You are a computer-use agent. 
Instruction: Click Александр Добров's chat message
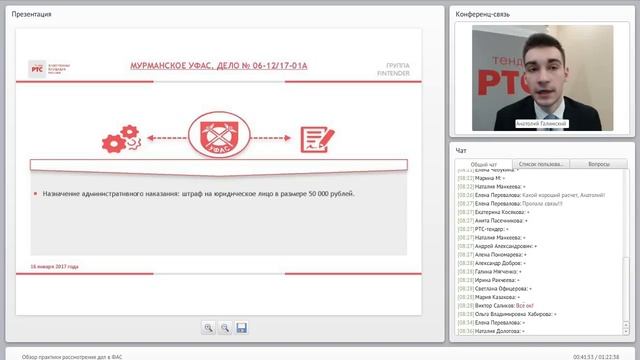click(491, 263)
